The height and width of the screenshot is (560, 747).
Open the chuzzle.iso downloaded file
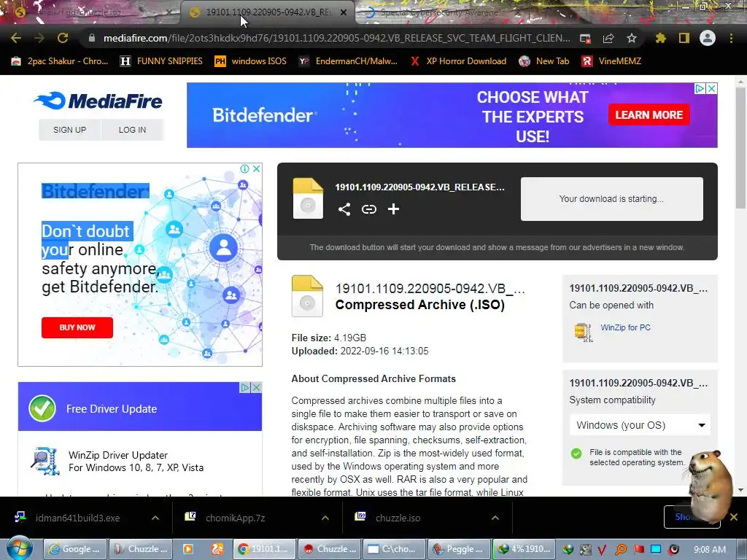pos(398,518)
